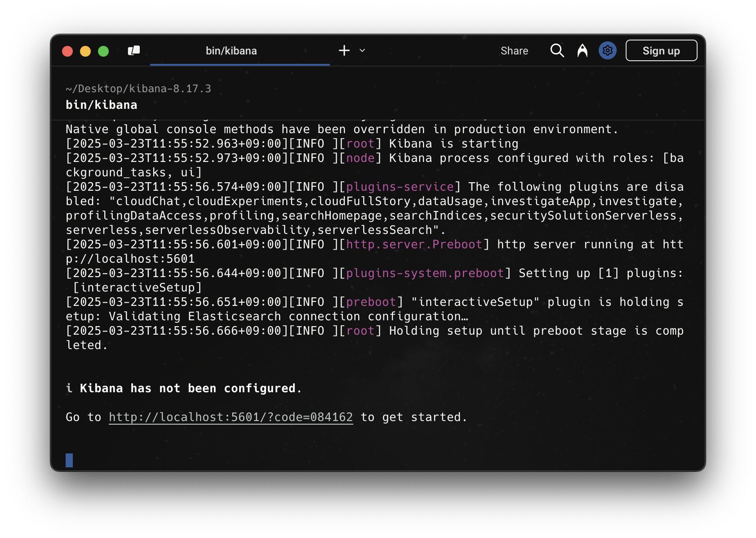Click the blue terminal cursor block
Viewport: 756px width, 538px height.
(69, 460)
